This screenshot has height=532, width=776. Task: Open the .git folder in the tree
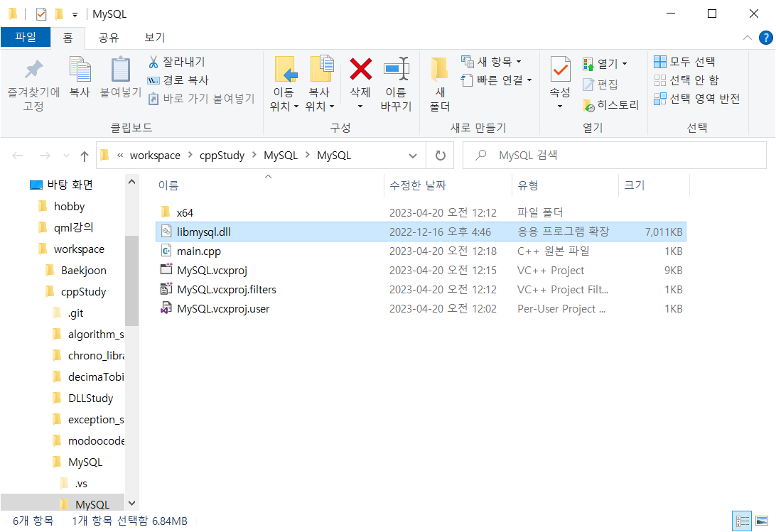[x=75, y=313]
